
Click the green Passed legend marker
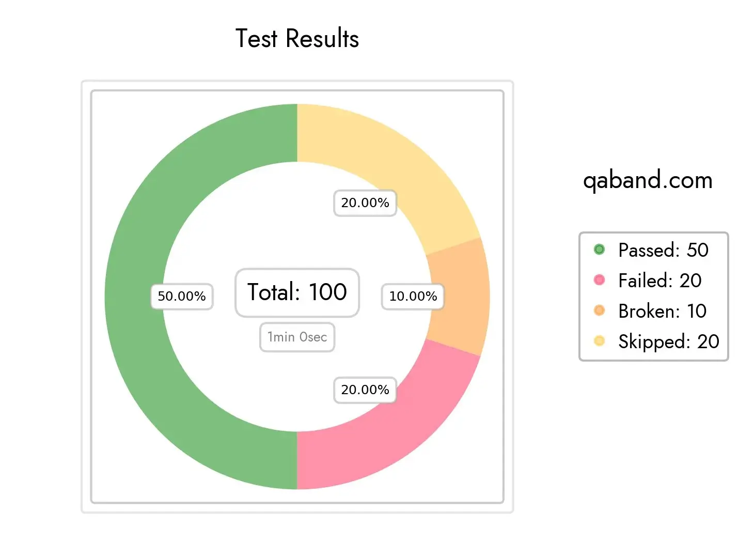click(599, 250)
